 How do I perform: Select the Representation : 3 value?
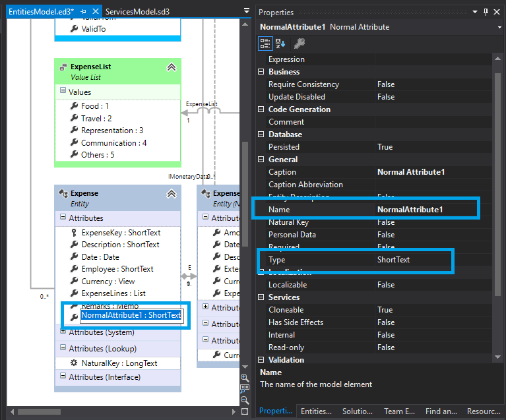click(x=112, y=131)
